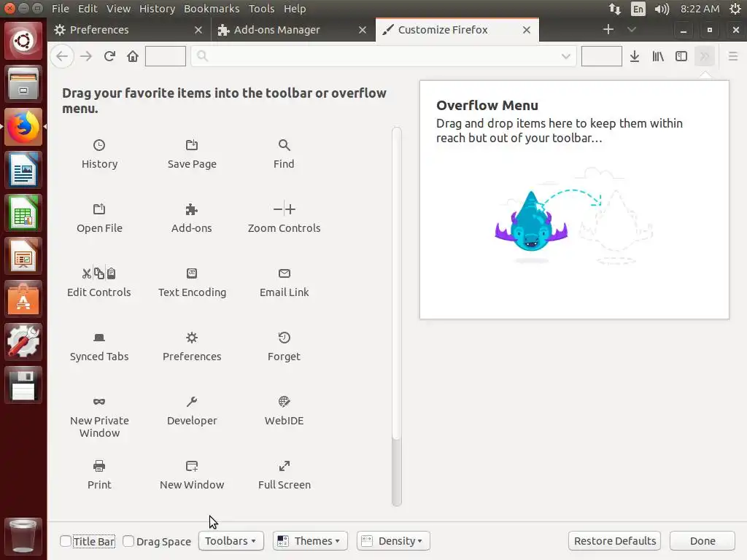Select the Add-ons puzzle icon

click(192, 209)
